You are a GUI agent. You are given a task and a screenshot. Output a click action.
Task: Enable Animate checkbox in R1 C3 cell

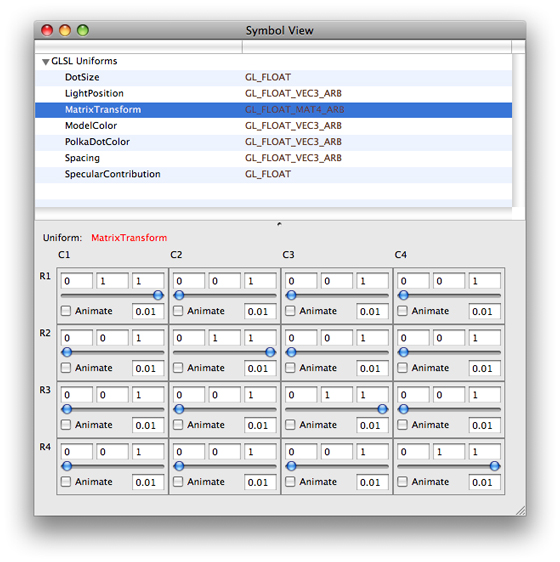pyautogui.click(x=290, y=311)
